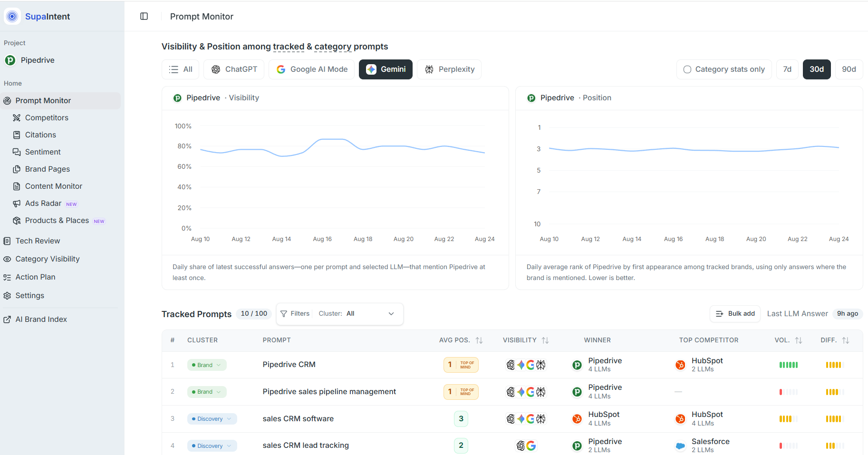
Task: Click the Competitors crossed-swords icon
Action: (17, 118)
